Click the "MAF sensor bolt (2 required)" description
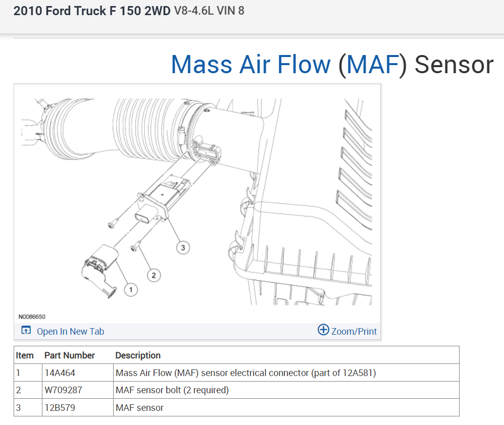The width and height of the screenshot is (504, 425). point(172,390)
